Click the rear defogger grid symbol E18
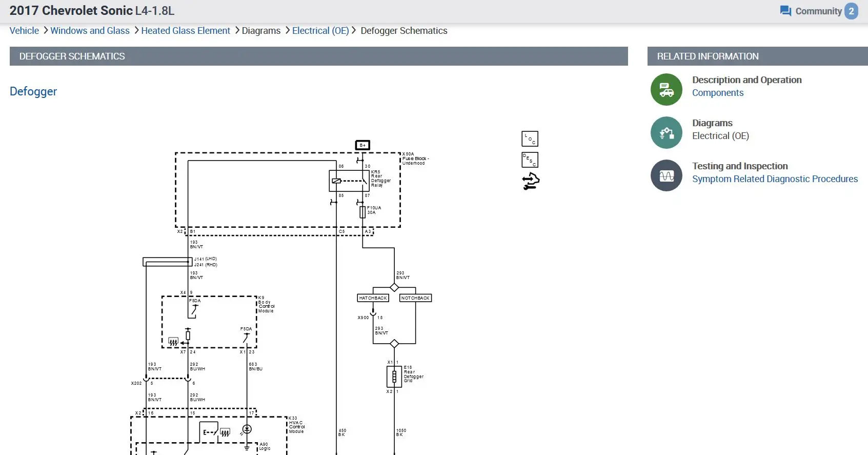The width and height of the screenshot is (868, 455). (394, 377)
